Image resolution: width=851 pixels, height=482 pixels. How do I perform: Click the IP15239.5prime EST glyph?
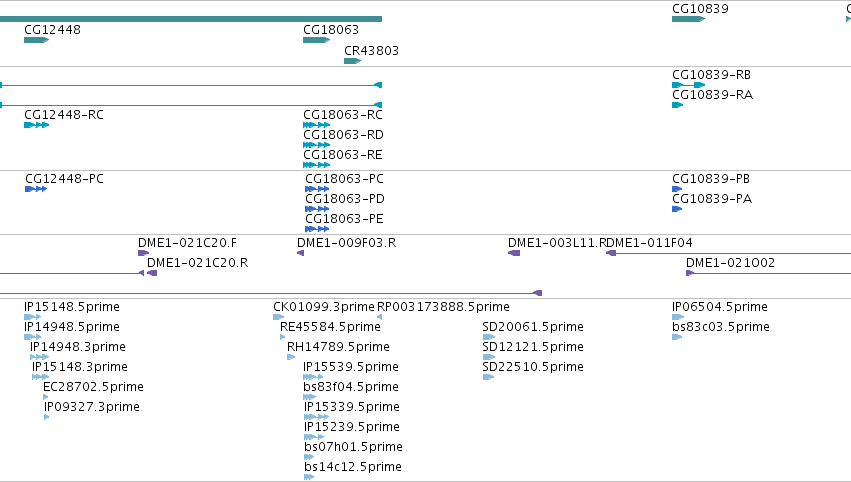point(314,437)
